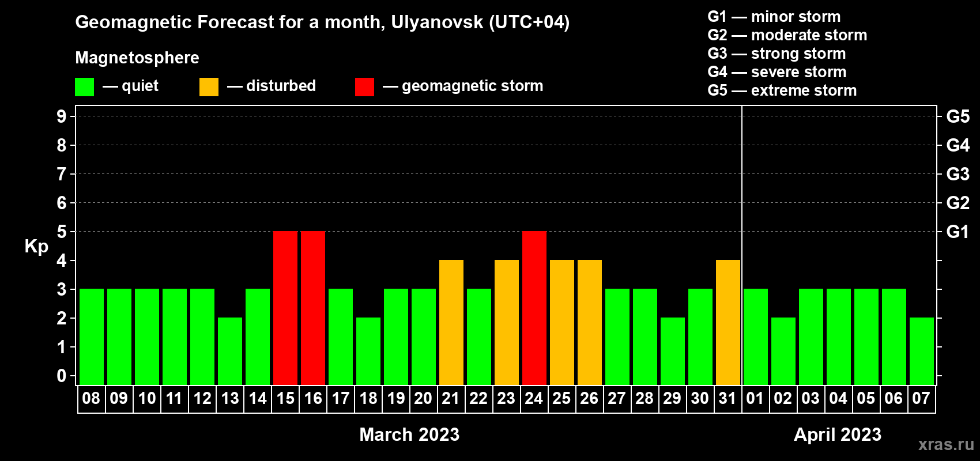Select the red bar for March 15
980x461 pixels.
pos(285,308)
